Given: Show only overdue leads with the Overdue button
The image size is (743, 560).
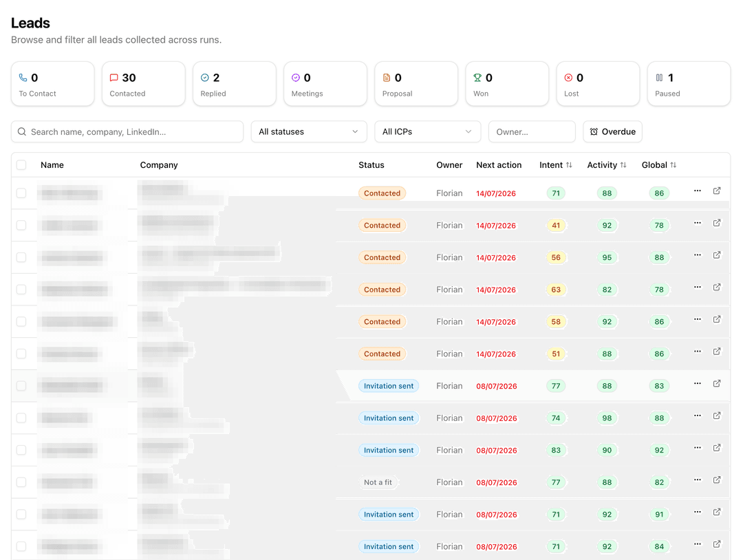Looking at the screenshot, I should tap(613, 131).
